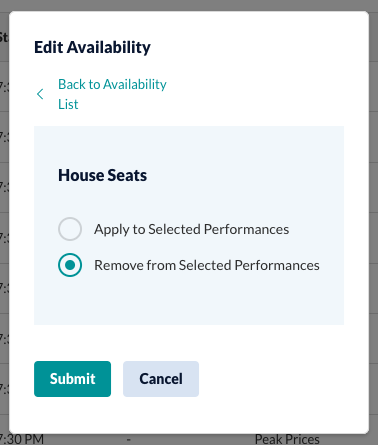Cancel the Edit Availability dialog

pyautogui.click(x=161, y=379)
